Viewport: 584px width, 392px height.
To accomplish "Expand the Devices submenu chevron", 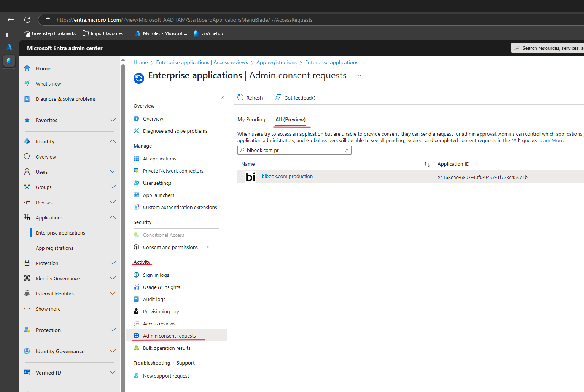I will [x=113, y=202].
